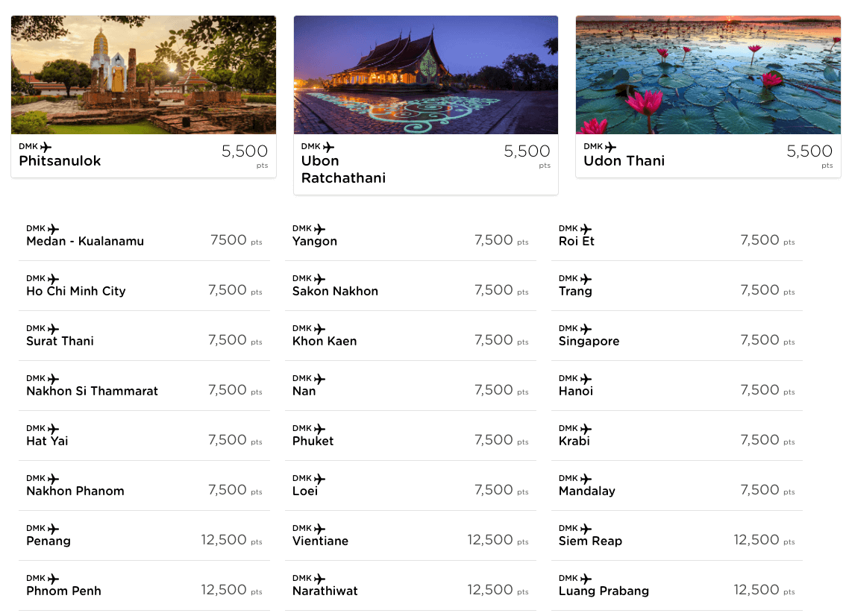Choose the Vientiane destination

410,536
